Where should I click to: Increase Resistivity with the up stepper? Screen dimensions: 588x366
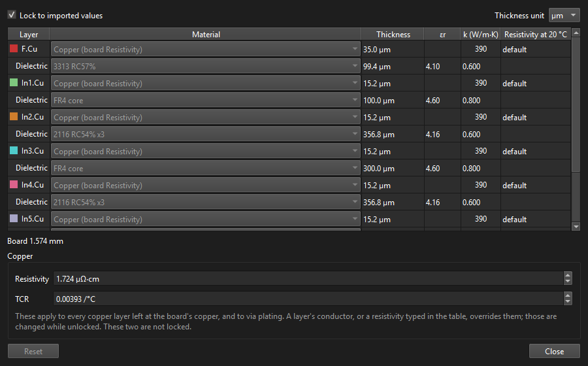[568, 275]
